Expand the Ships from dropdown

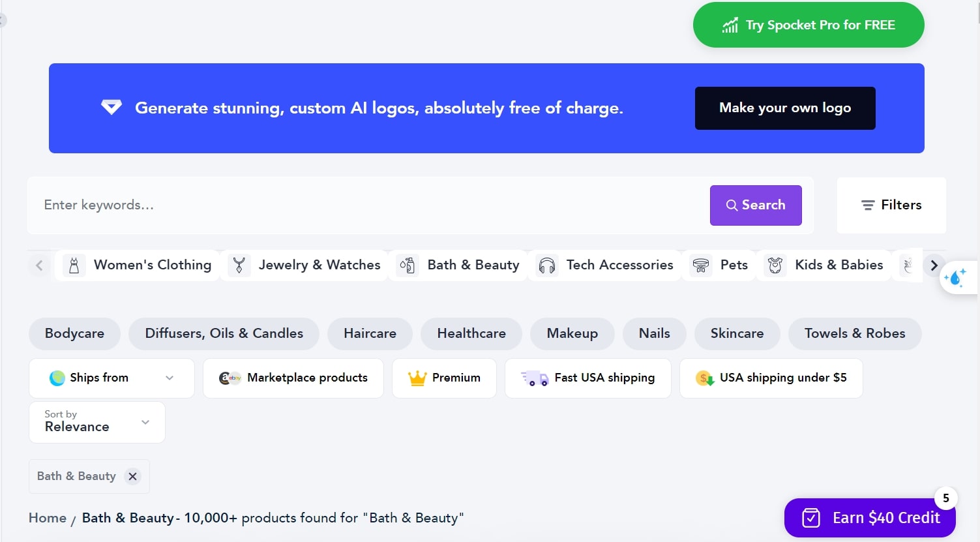click(111, 378)
